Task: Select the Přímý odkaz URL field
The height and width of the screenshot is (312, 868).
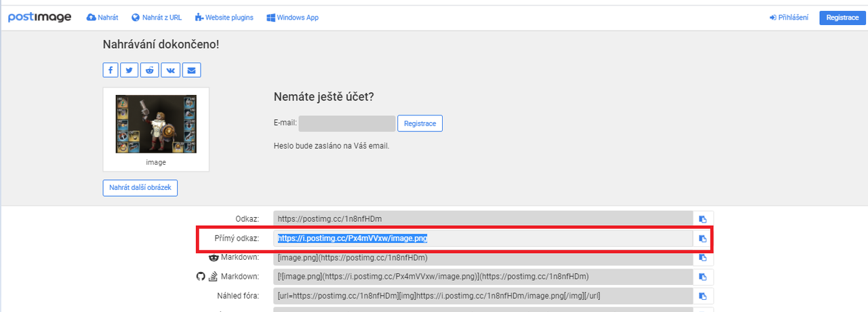Action: [483, 239]
